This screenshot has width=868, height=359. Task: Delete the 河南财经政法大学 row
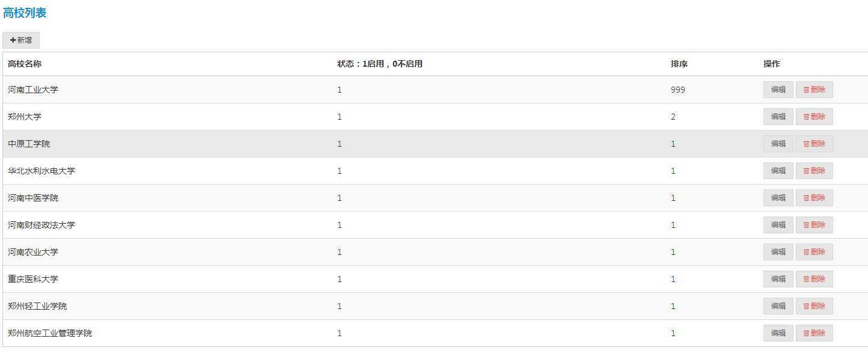point(814,225)
